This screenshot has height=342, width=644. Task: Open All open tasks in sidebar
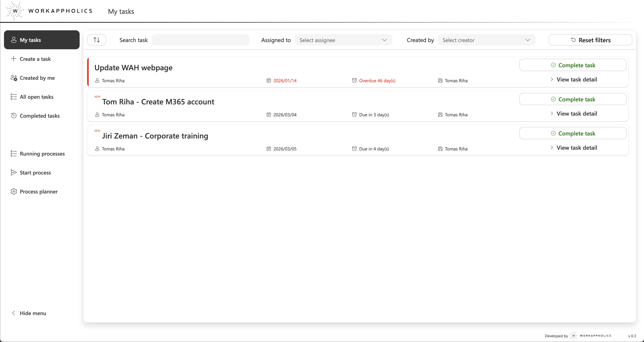pos(36,97)
